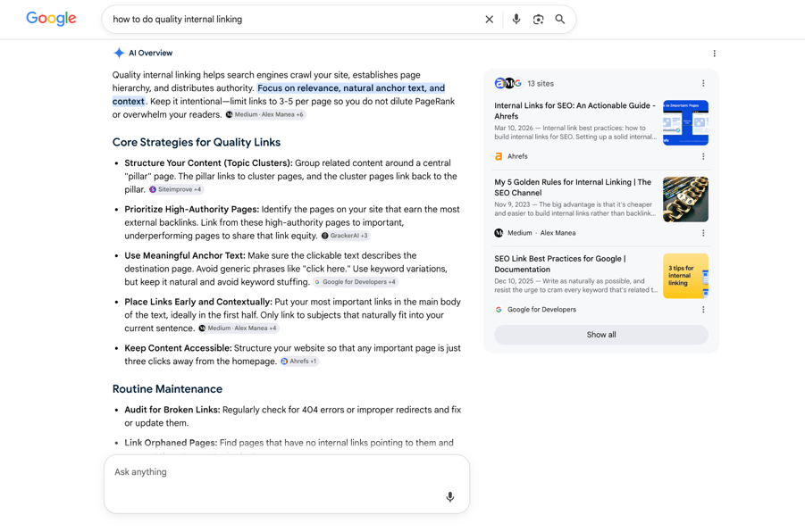Open more options for Medium Alex Manea source
This screenshot has height=532, width=805.
tap(703, 233)
